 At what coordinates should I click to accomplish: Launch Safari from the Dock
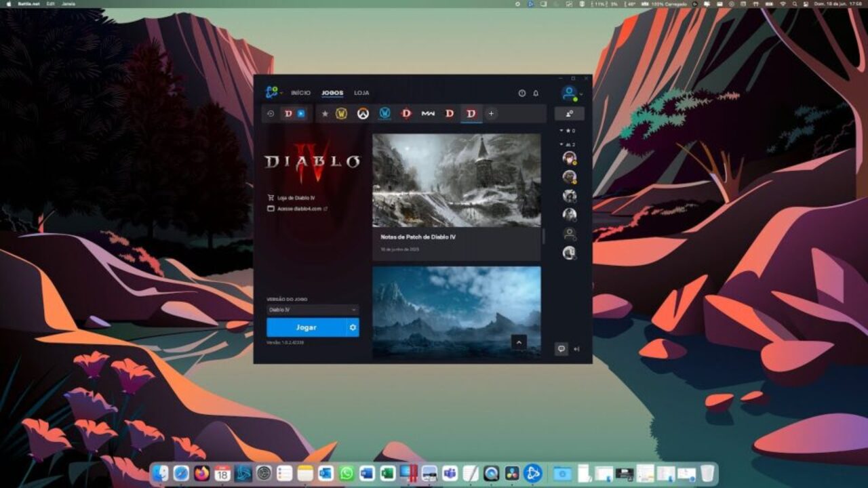[181, 473]
